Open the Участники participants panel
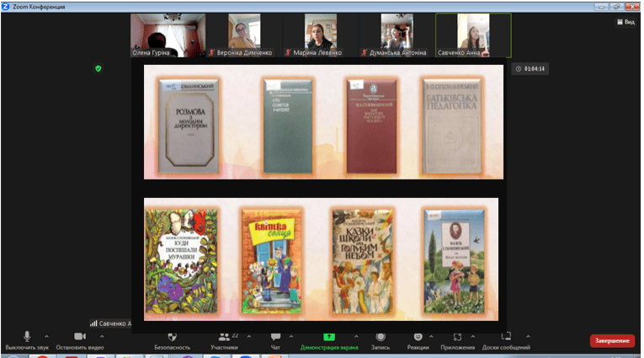The width and height of the screenshot is (644, 358). click(x=224, y=337)
